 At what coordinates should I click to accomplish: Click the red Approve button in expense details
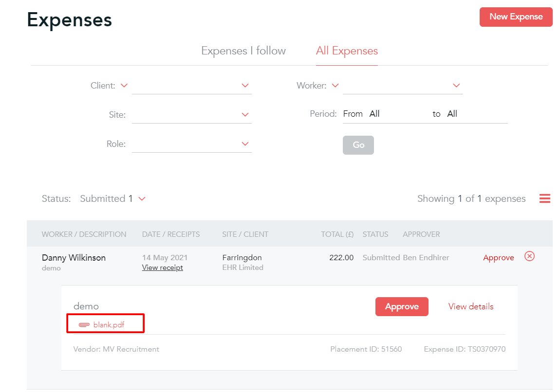[402, 306]
